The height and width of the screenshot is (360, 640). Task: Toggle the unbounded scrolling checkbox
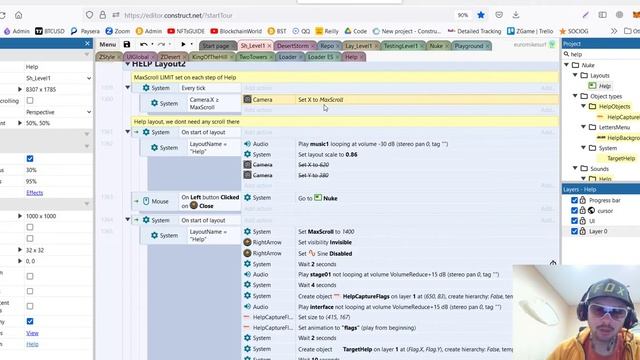(30, 100)
